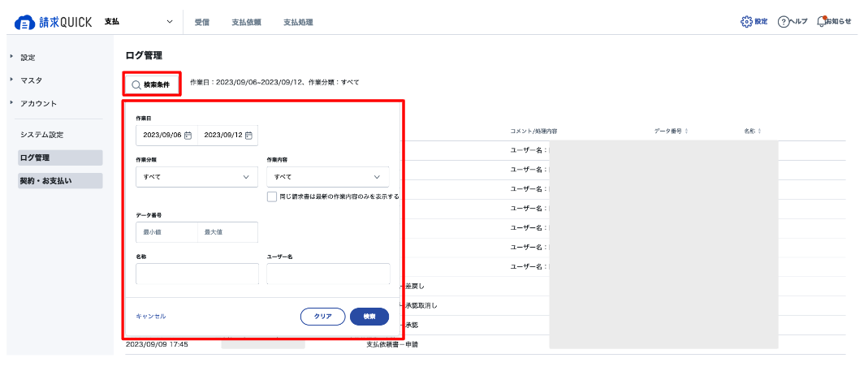Check 同じ請求書は最新の作業内容のみを表示する checkbox

point(272,196)
